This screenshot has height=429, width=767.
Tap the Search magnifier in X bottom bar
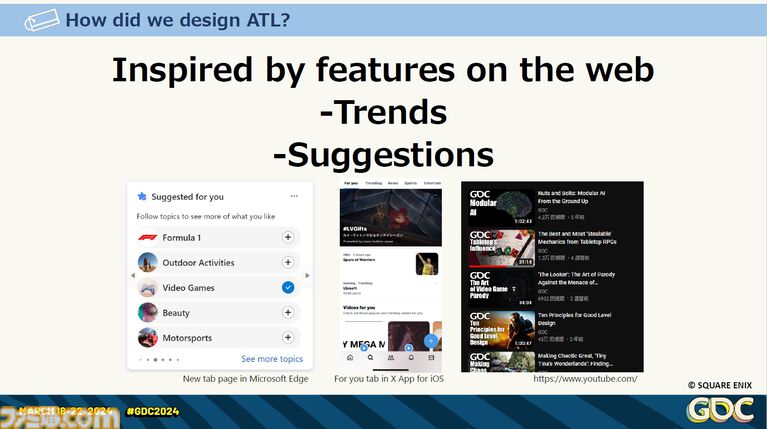point(370,357)
